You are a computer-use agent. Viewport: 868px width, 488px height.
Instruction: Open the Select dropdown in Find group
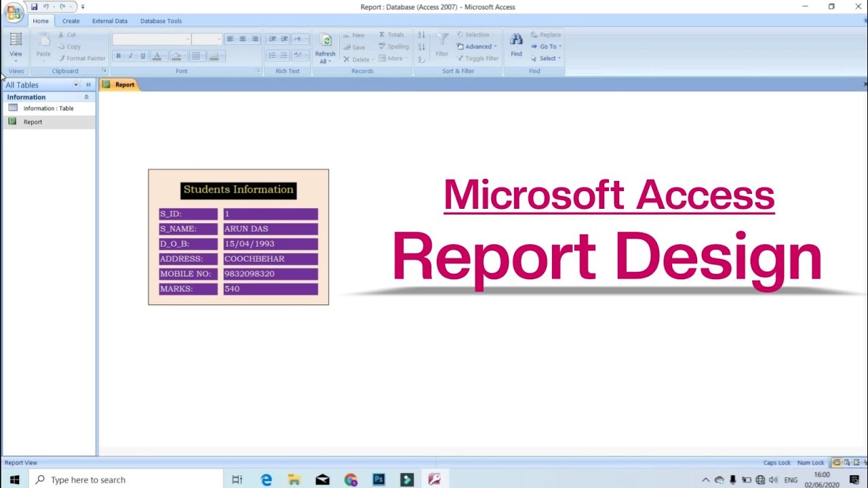tap(547, 58)
